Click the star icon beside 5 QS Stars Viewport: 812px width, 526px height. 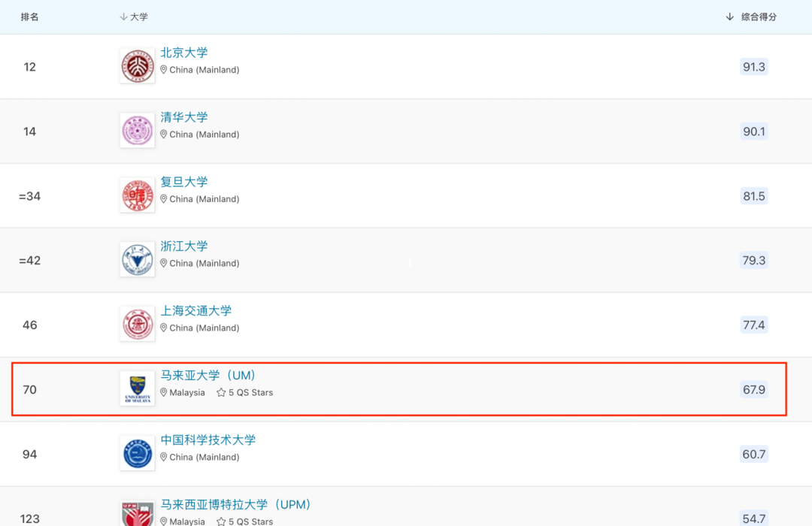[220, 392]
